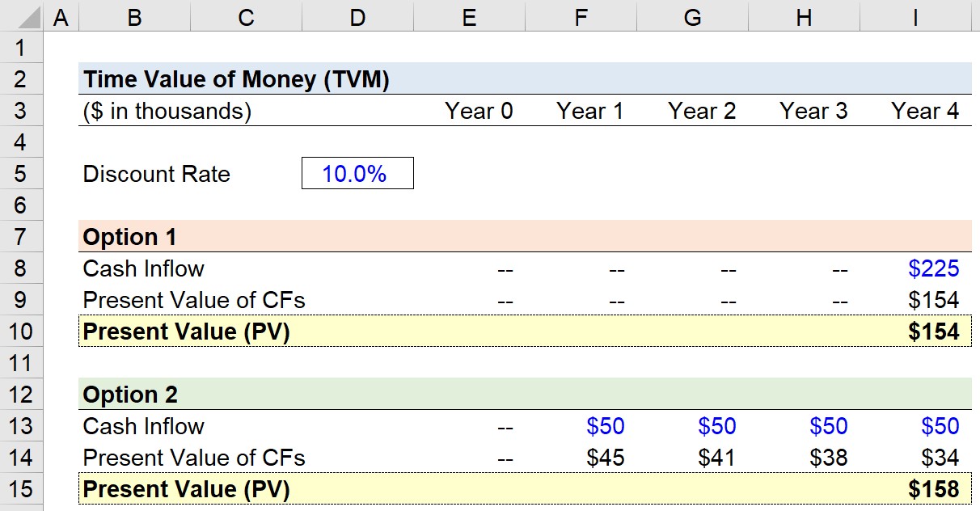Select column F header
This screenshot has width=980, height=511.
tap(581, 17)
